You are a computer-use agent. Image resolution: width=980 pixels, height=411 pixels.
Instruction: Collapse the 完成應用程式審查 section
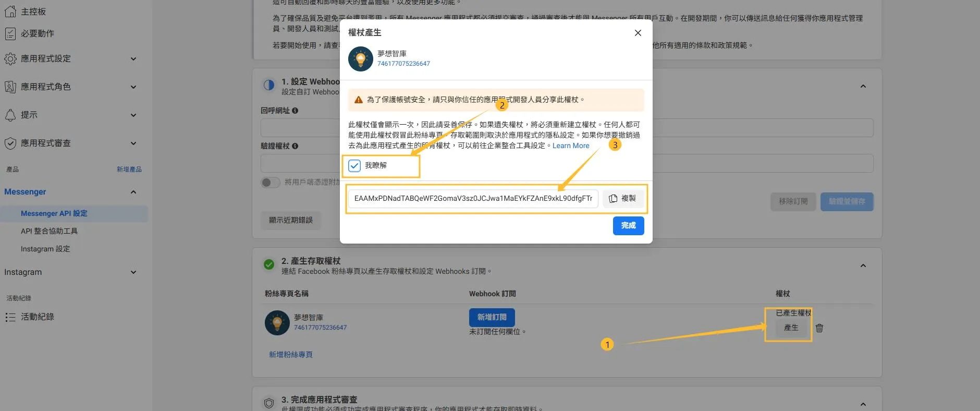point(863,404)
